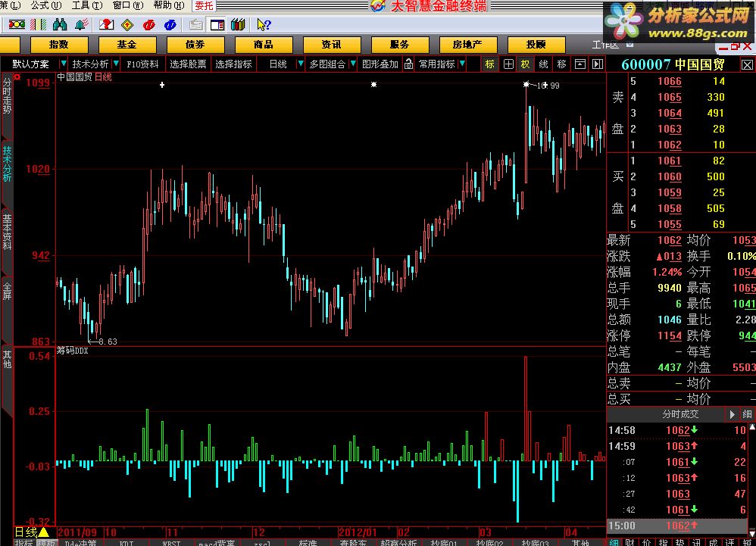The image size is (756, 546).
Task: Click the 细 button next to 分时成交
Action: (x=747, y=414)
